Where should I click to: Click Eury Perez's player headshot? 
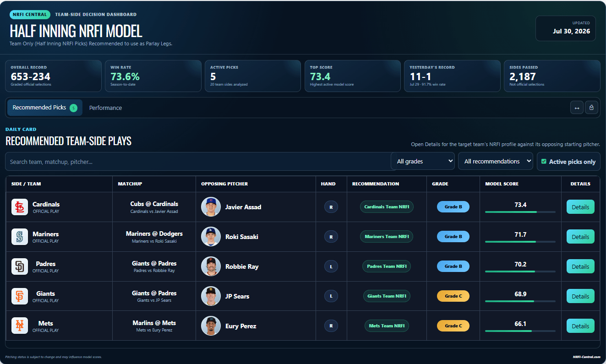click(x=211, y=326)
